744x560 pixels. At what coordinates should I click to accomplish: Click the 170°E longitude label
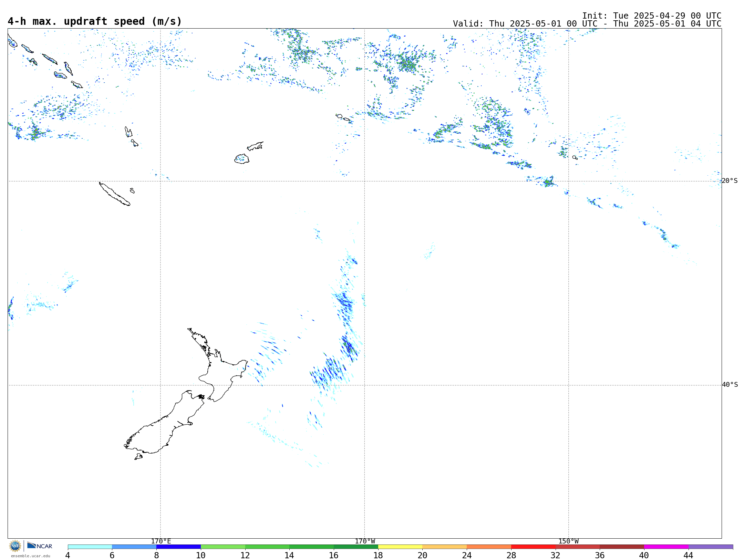pos(161,541)
